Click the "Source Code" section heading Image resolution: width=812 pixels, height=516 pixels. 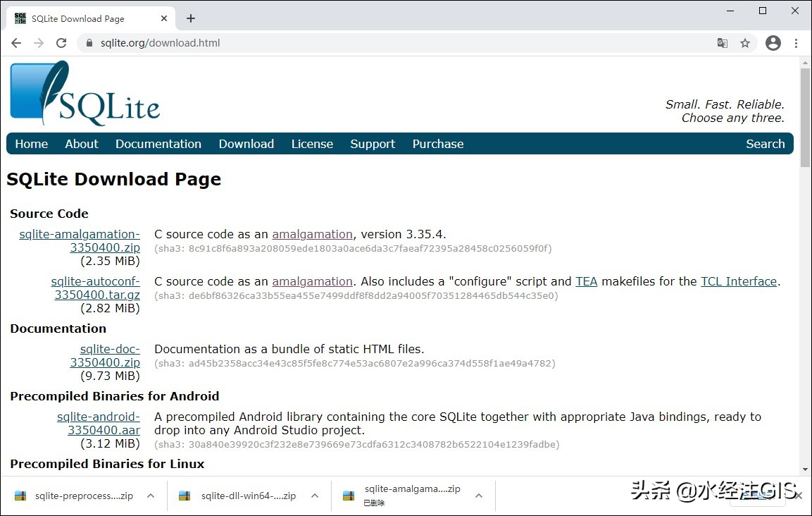pyautogui.click(x=49, y=214)
